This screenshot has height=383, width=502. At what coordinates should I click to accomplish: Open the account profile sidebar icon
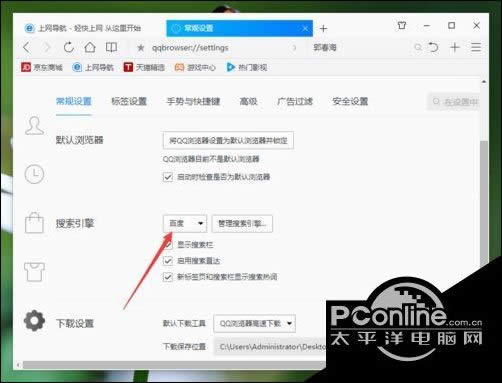point(34,126)
